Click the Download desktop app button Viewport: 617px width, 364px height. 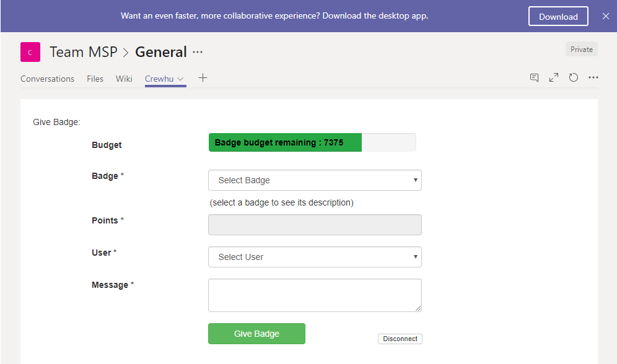pos(558,17)
